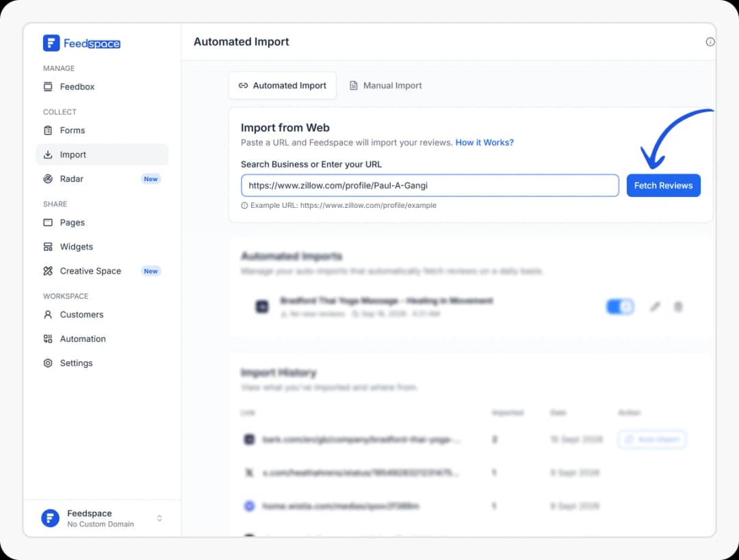Screen dimensions: 739x560
Task: Click the wistia history row icon
Action: pyautogui.click(x=249, y=506)
